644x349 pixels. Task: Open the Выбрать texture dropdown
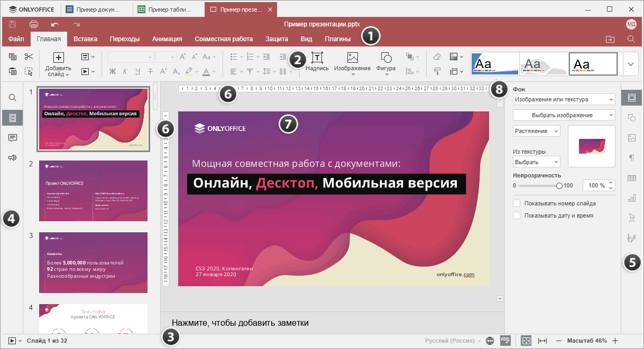point(536,162)
